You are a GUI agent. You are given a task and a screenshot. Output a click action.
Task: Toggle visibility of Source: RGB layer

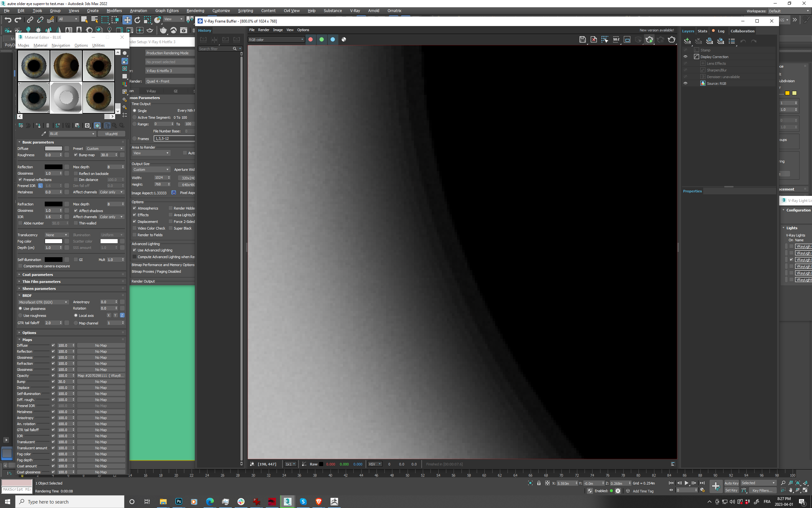pyautogui.click(x=685, y=83)
